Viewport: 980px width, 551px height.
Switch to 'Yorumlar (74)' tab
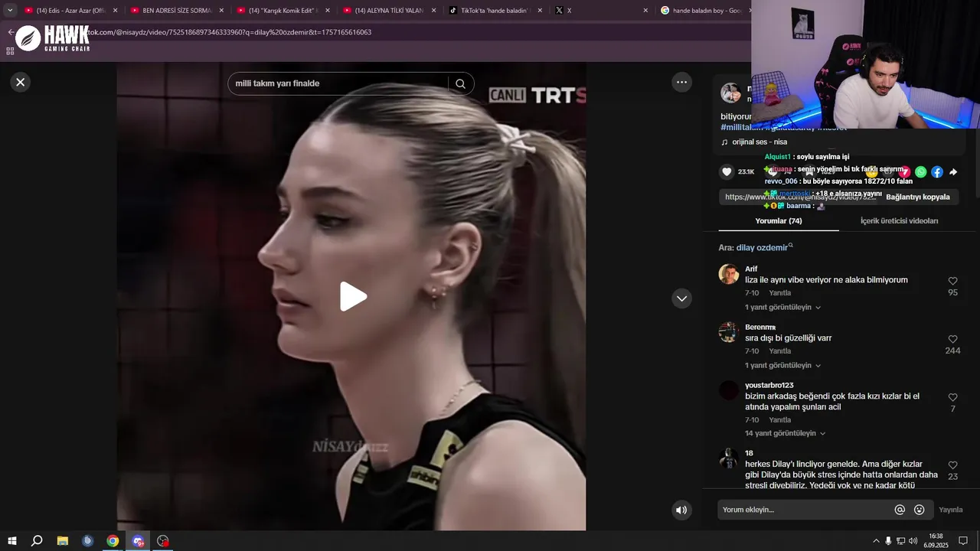(779, 221)
